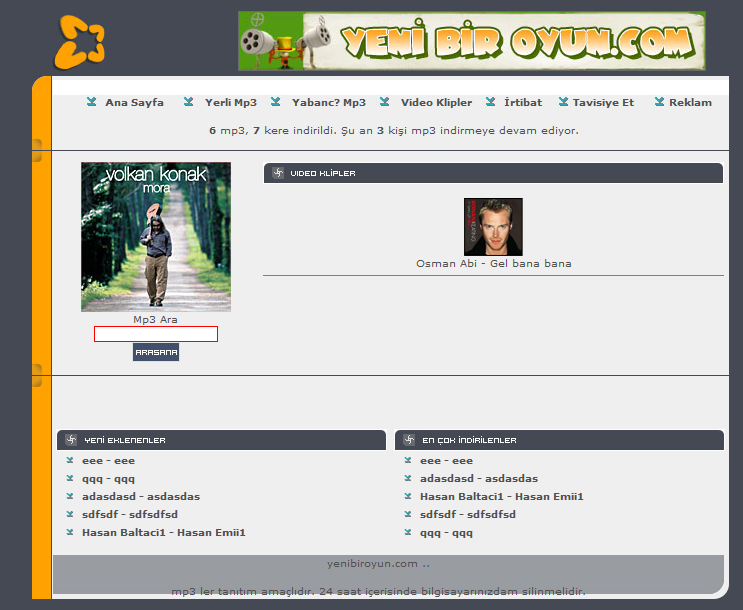Go to the Ana Sayfa page
Screen dimensions: 743x610
[135, 102]
